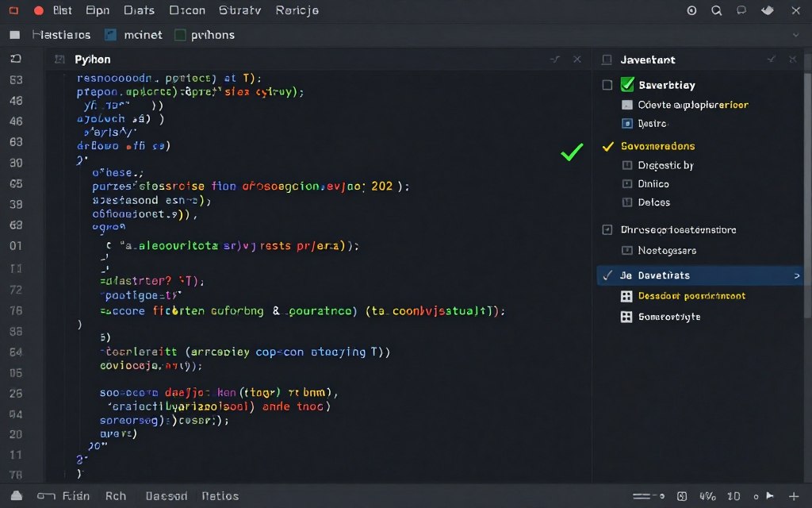Switch to the pvihons tab

[213, 35]
